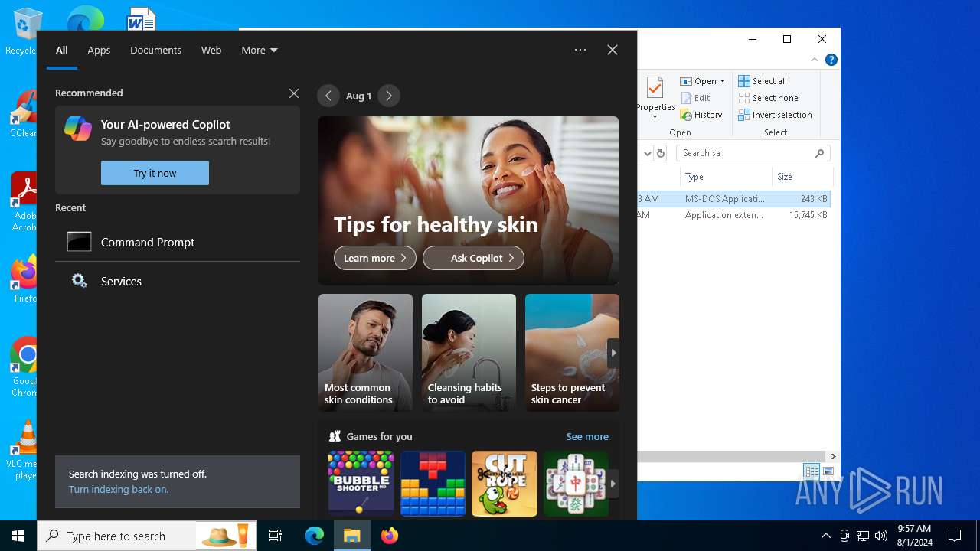Open Tips for healthy skin hero image
This screenshot has width=980, height=551.
point(469,201)
